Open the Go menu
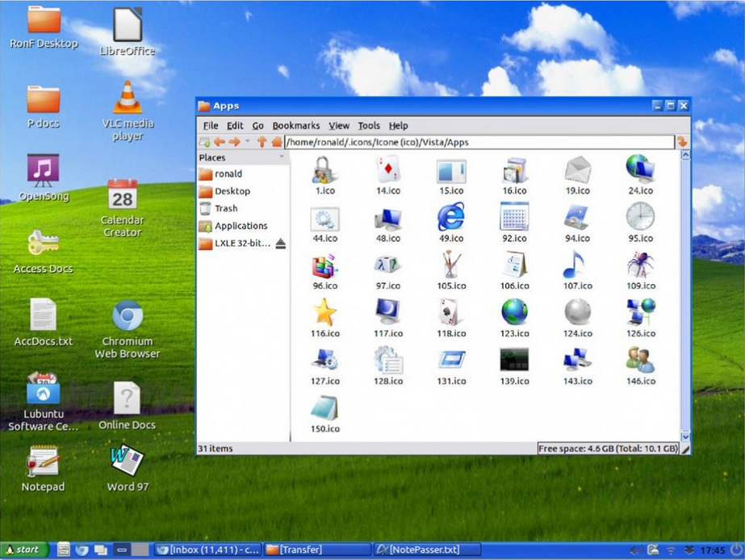The height and width of the screenshot is (560, 745). point(257,125)
